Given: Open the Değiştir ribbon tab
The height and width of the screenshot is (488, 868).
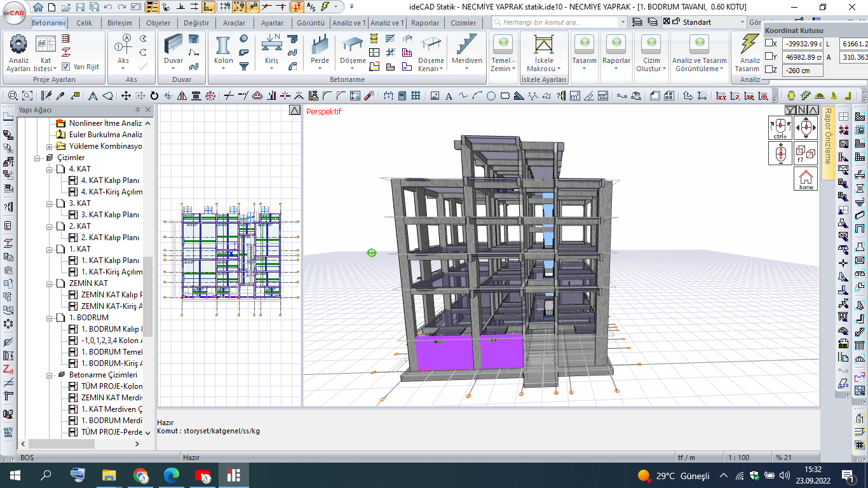Looking at the screenshot, I should pos(196,23).
